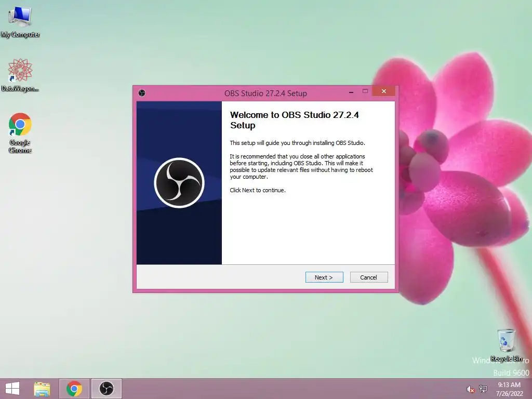Click the 'Welcome to OBS Studio 27.2.4 Setup' heading
The width and height of the screenshot is (532, 399).
pyautogui.click(x=294, y=120)
